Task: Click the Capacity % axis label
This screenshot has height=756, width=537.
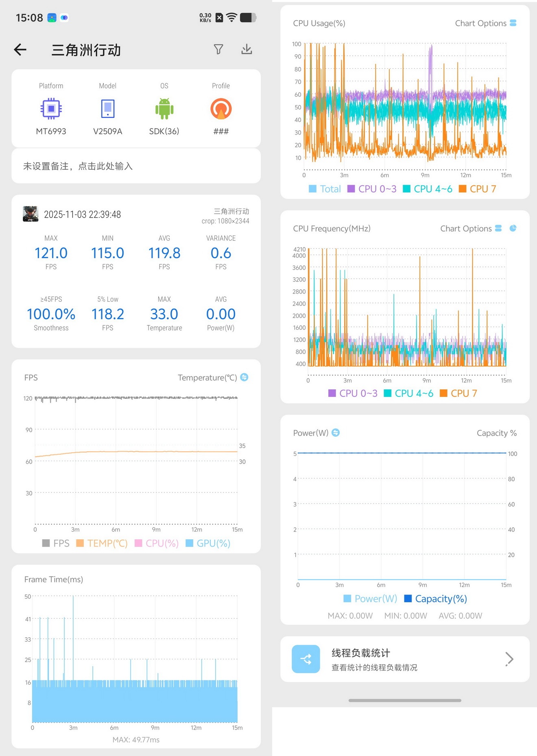Action: click(x=497, y=433)
